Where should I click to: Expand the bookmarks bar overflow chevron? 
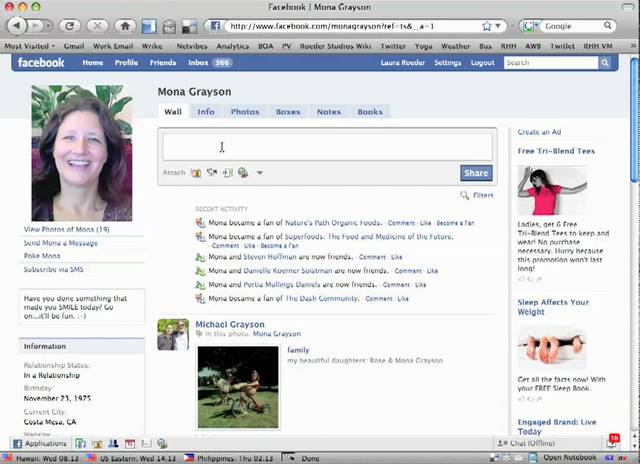(x=633, y=46)
